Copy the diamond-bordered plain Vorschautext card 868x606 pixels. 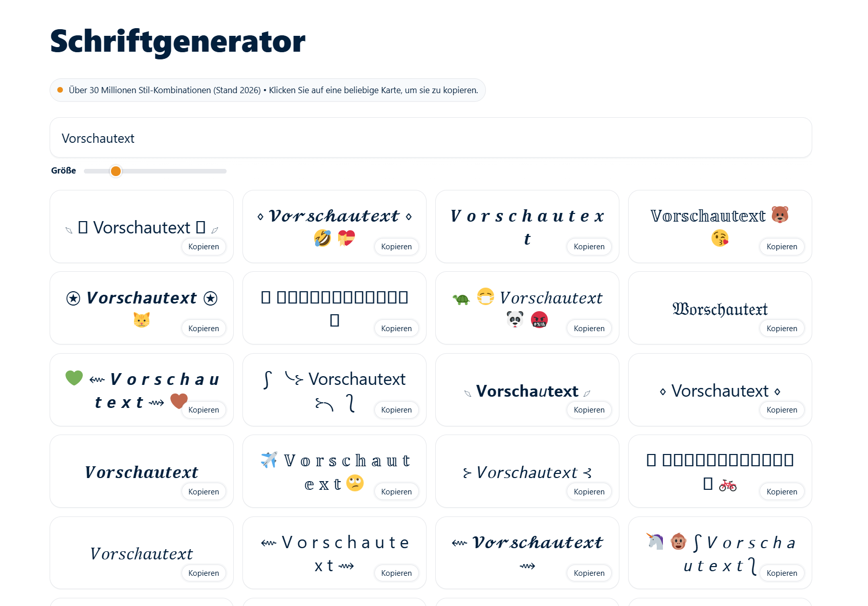tap(782, 410)
